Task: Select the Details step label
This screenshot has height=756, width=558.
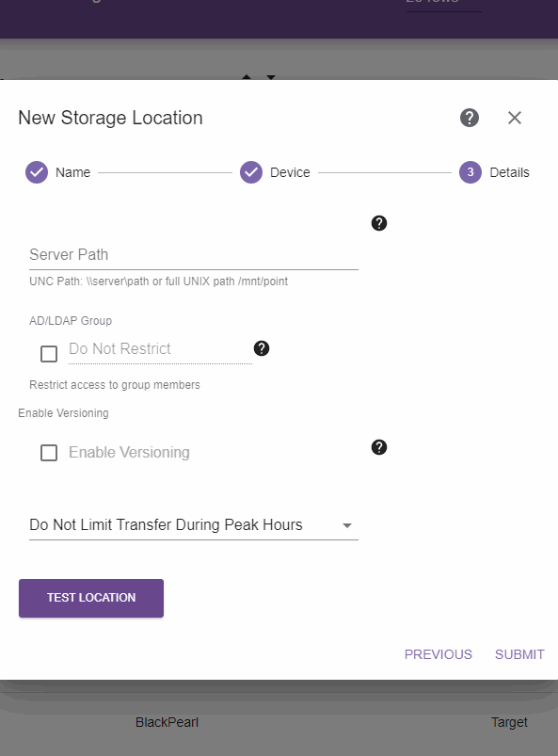Action: coord(509,172)
